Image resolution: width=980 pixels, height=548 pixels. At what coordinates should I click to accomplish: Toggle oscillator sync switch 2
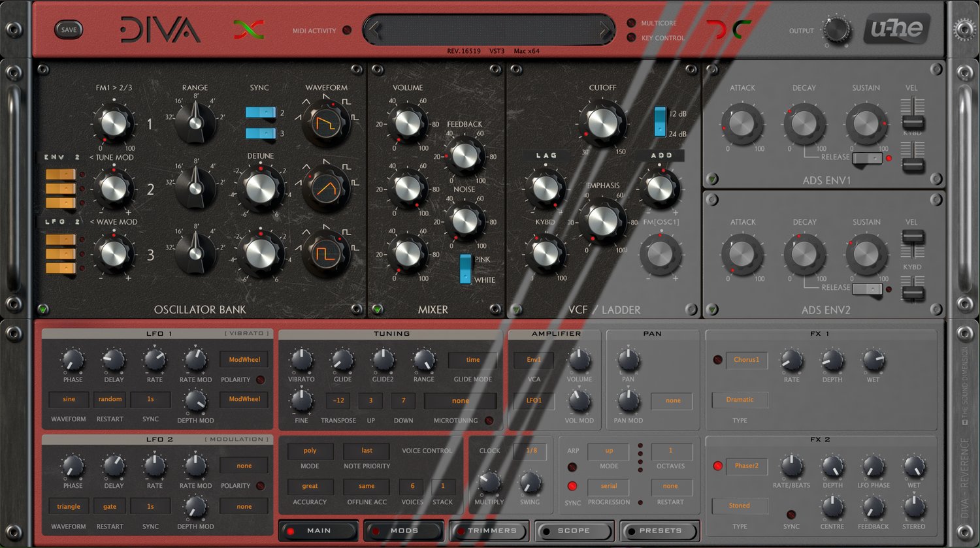(261, 112)
